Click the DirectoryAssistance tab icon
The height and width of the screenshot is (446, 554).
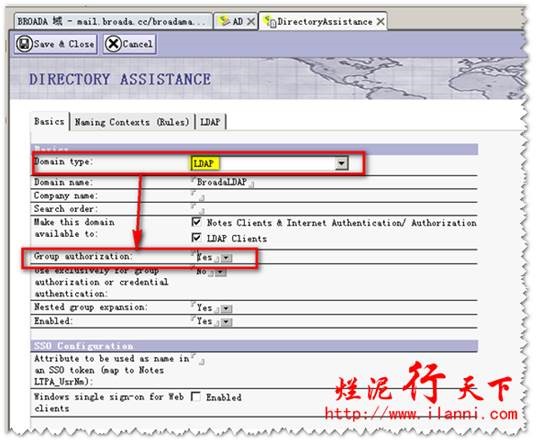(x=270, y=22)
